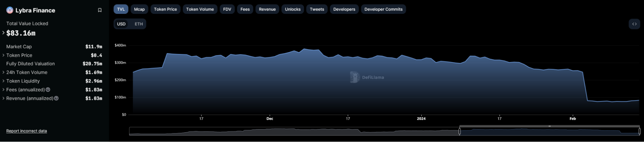
Task: Toggle the FDV chart metric
Action: pos(227,9)
